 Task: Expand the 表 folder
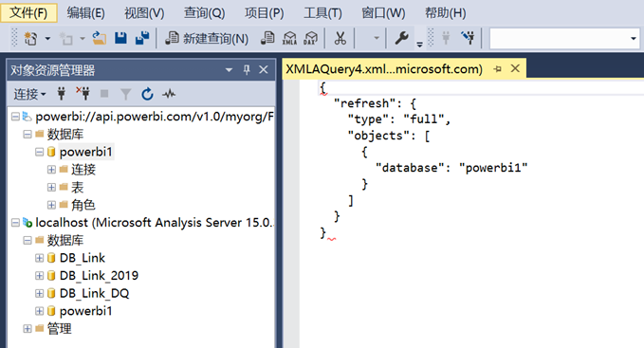51,187
